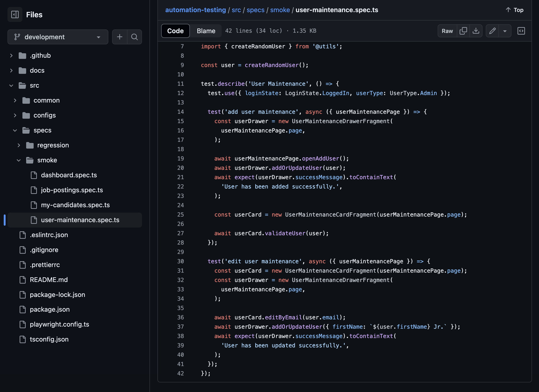Copy raw file with copy icon
Viewport: 539px width, 392px height.
click(463, 31)
